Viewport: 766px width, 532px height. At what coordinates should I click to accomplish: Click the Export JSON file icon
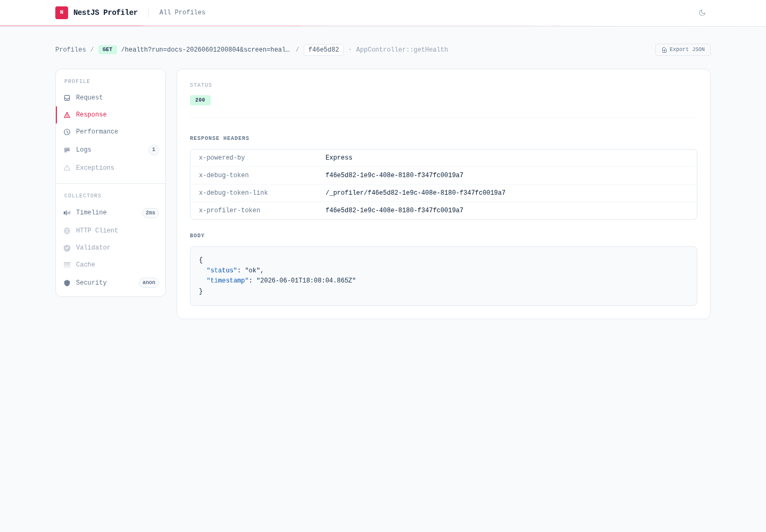coord(664,50)
